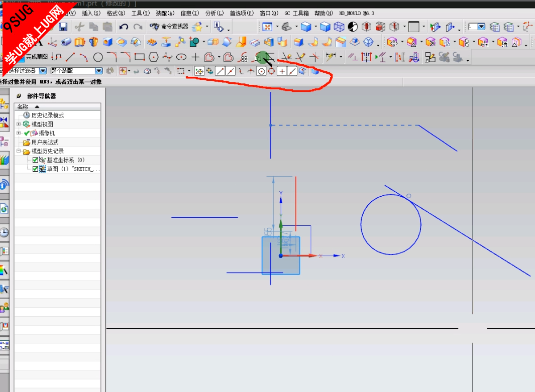The image size is (535, 392).
Task: Toggle Existing Point snap
Action: click(282, 71)
